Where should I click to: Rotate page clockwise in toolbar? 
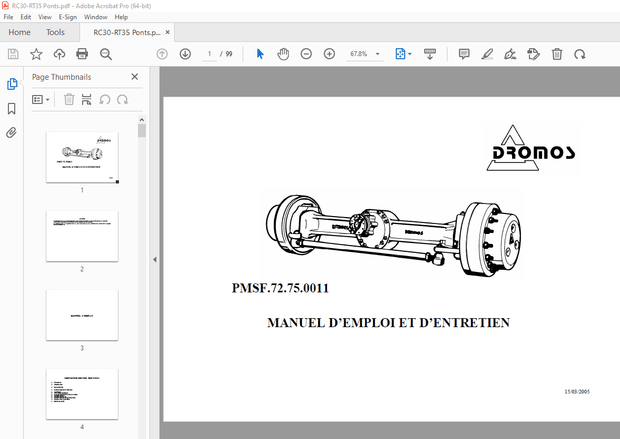point(580,54)
